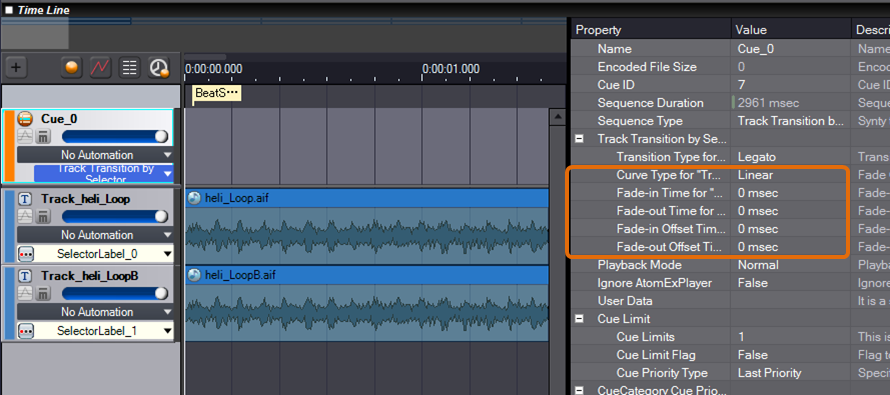This screenshot has height=395, width=890.
Task: Select the Track_heli_Loop header name
Action: click(x=85, y=199)
